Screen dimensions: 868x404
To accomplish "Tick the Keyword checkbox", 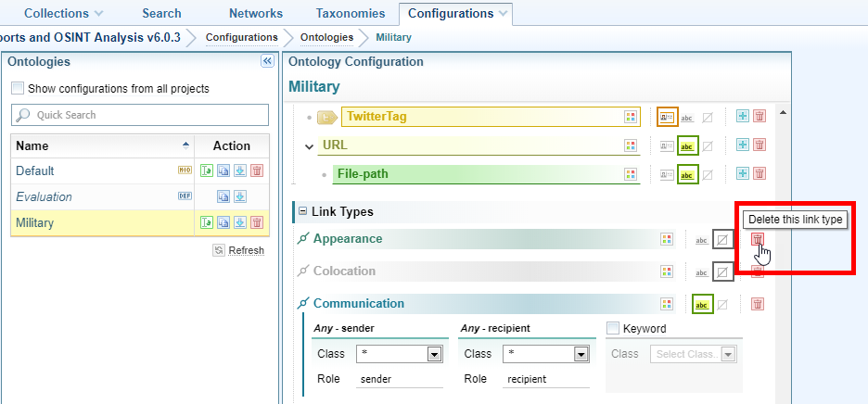I will (612, 328).
